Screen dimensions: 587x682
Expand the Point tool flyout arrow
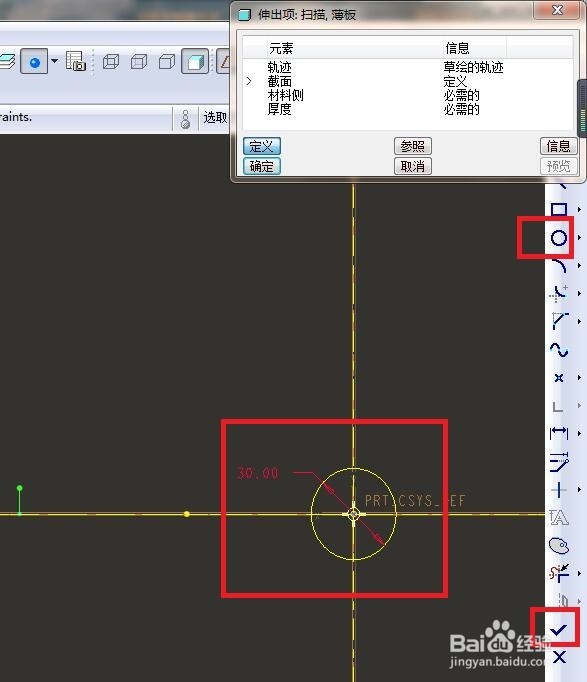(x=580, y=378)
